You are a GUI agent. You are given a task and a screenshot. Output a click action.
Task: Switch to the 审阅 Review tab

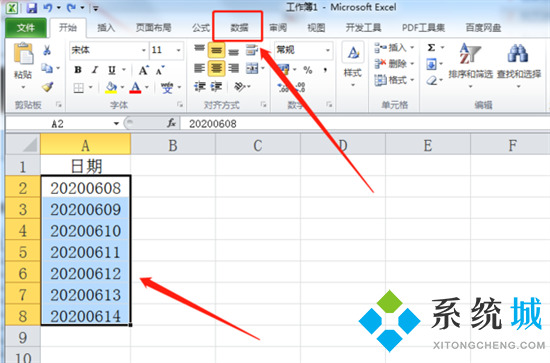278,27
